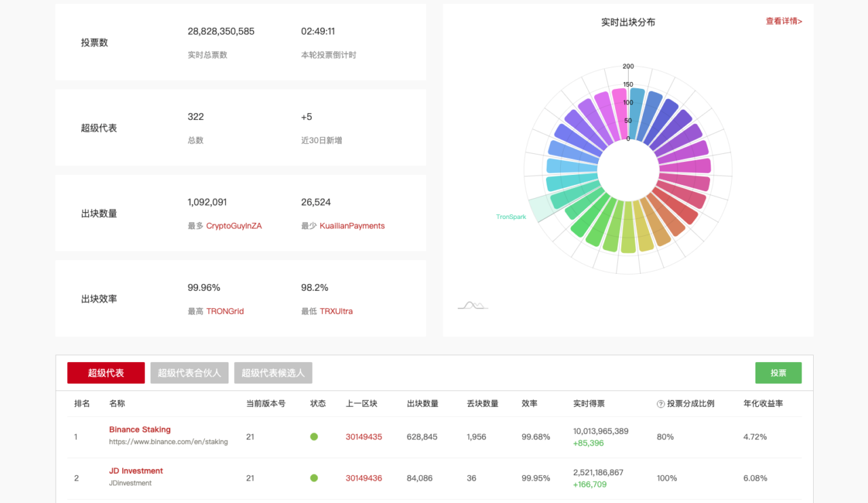Click the 200 axis label on the chart

point(628,66)
